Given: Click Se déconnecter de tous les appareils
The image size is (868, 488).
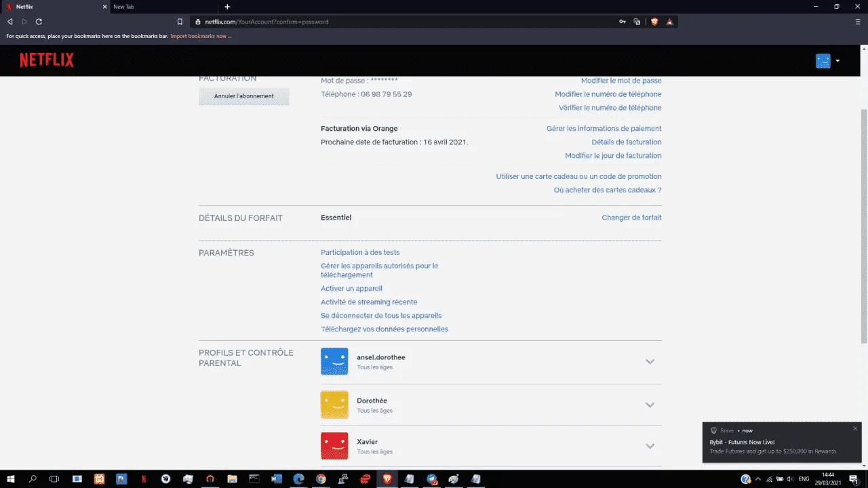Looking at the screenshot, I should tap(381, 316).
